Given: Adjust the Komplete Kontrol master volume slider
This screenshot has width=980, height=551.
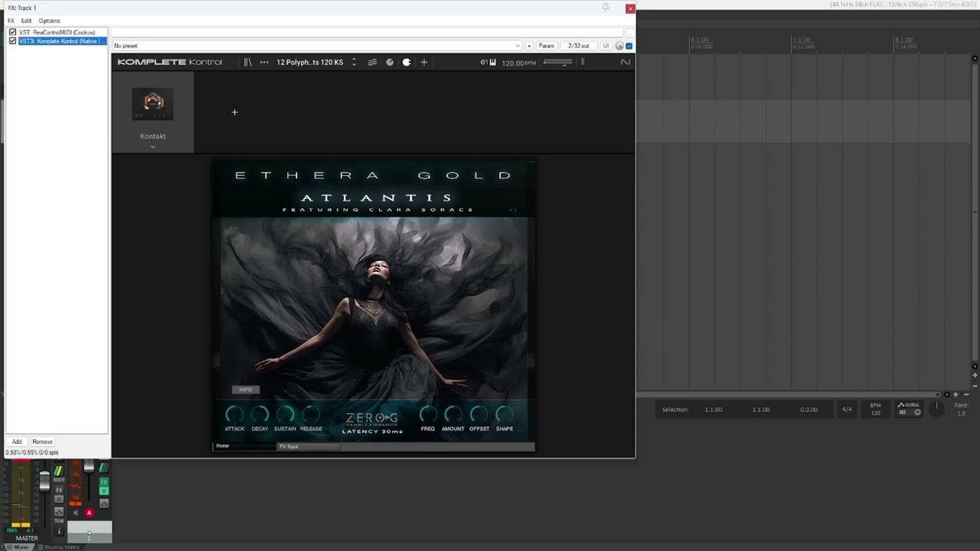Looking at the screenshot, I should point(557,62).
